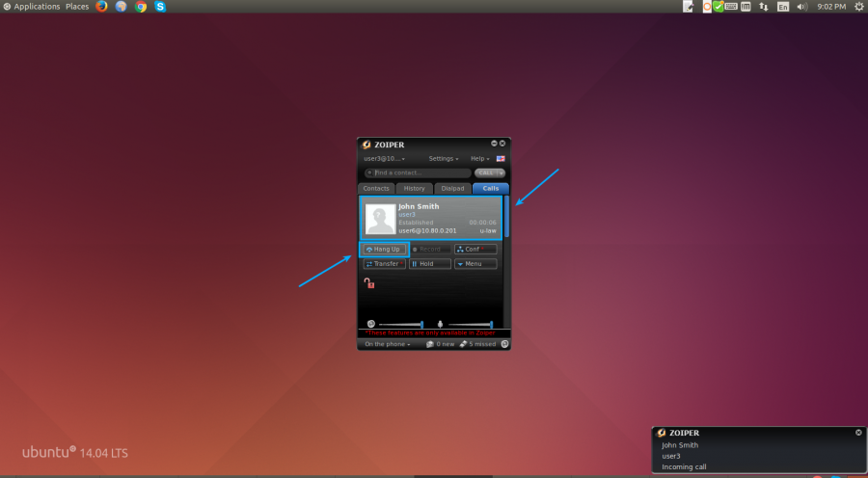Open the Settings dropdown menu
868x478 pixels.
coord(444,159)
